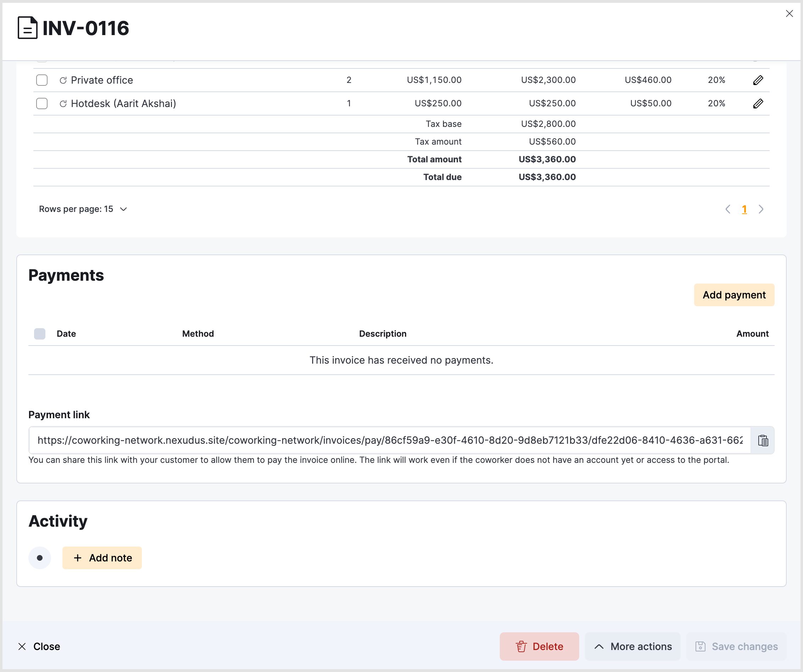Click the Close button at the bottom

click(39, 646)
